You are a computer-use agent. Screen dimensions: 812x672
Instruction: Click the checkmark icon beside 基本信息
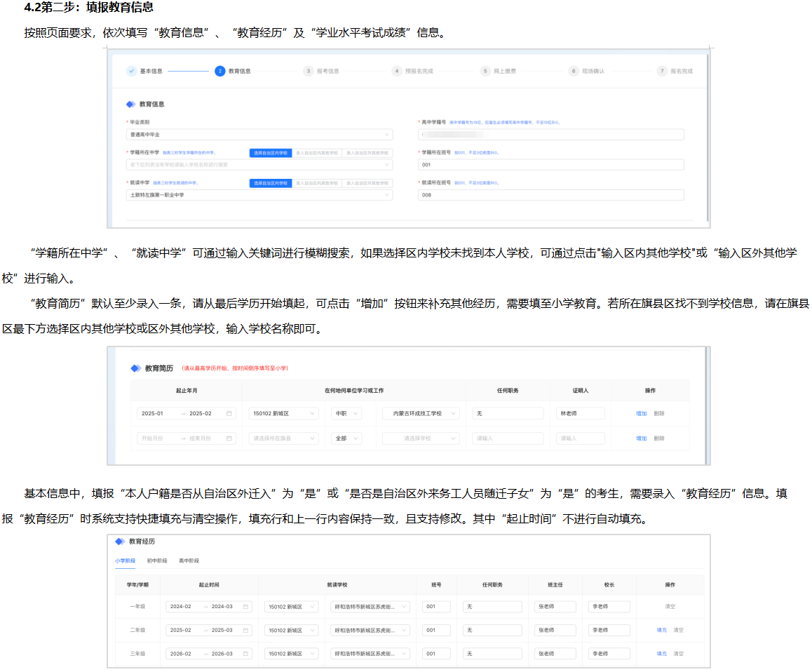(132, 71)
